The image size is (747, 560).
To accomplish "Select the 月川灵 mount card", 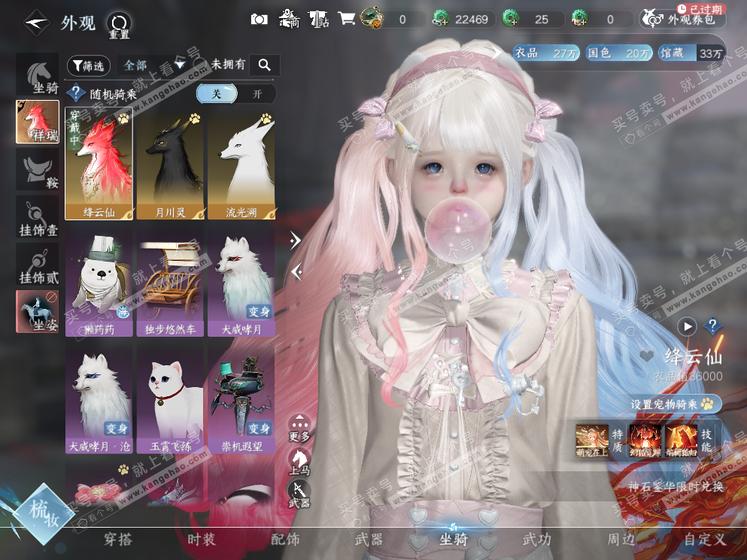I will [x=170, y=165].
